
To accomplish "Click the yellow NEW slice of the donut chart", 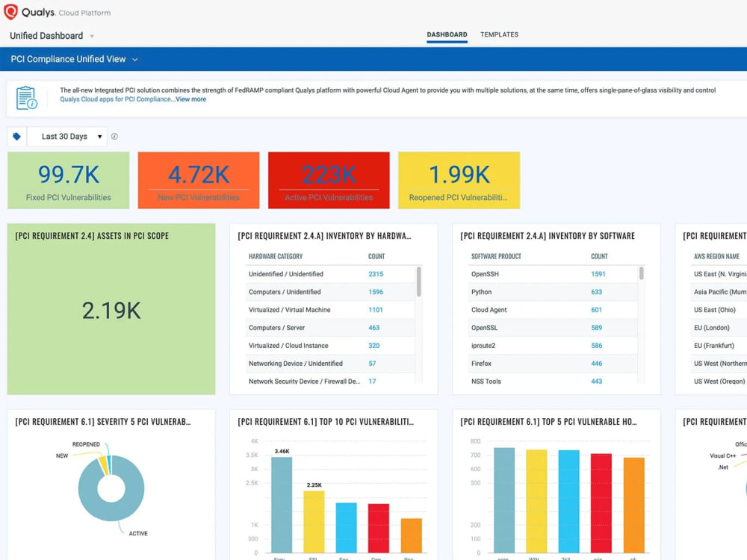I will coord(102,465).
